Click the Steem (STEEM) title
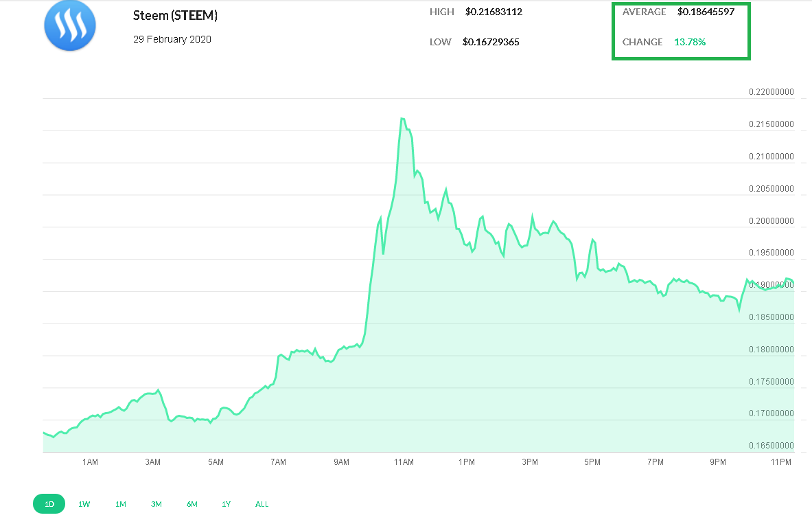The height and width of the screenshot is (524, 812). [174, 14]
